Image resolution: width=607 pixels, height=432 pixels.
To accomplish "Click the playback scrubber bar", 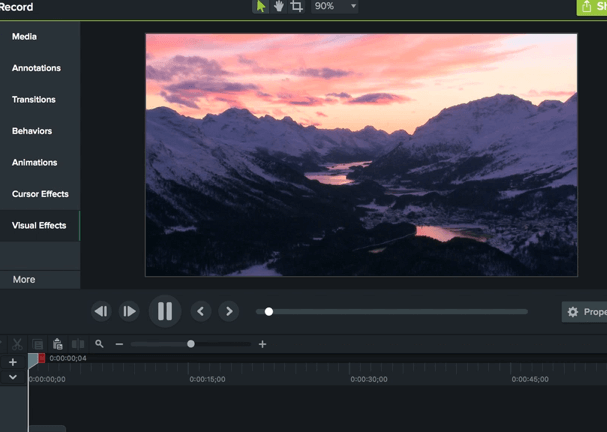I will 392,312.
